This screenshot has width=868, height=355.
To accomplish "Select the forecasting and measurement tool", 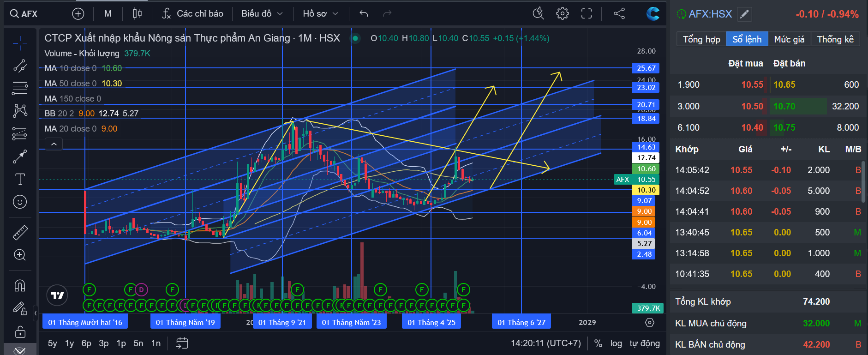I will (x=20, y=133).
